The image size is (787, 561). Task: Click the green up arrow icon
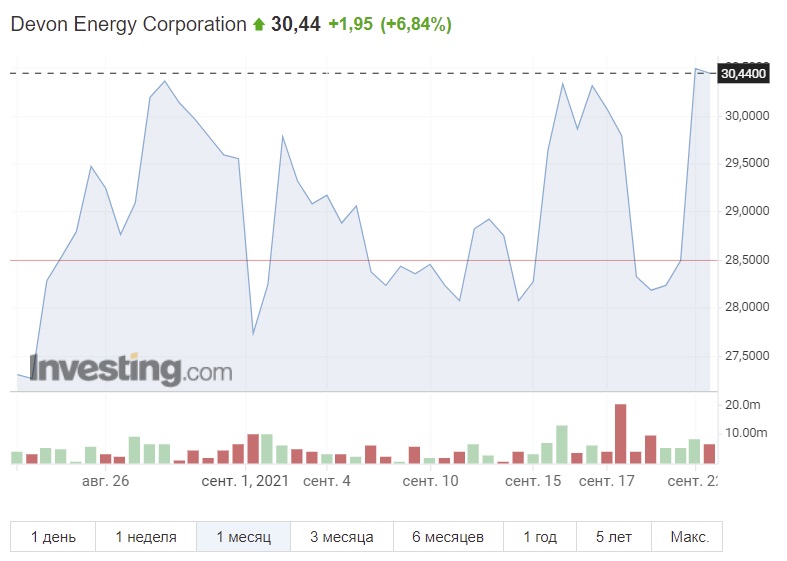[258, 24]
